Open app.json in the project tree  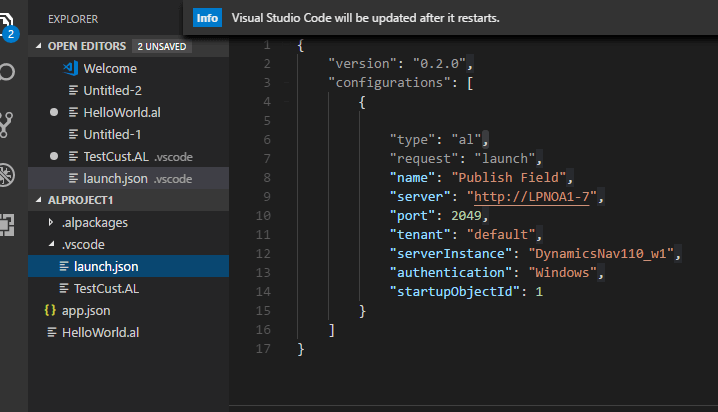128,310
